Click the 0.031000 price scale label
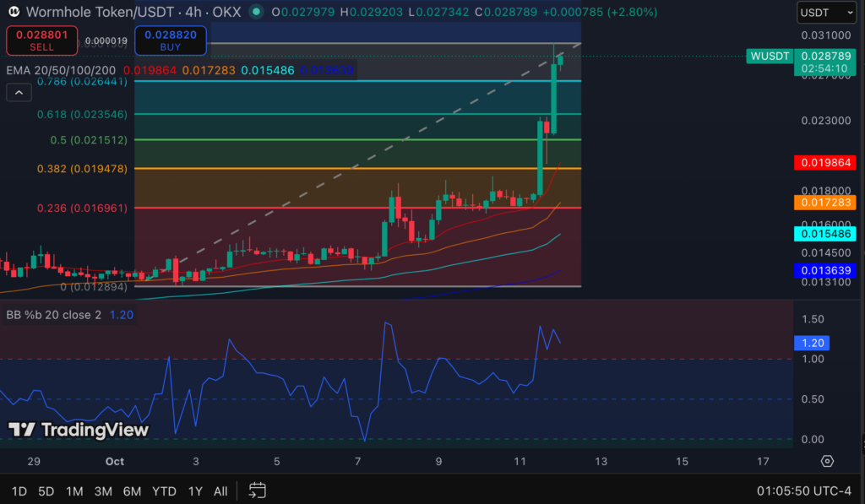Image resolution: width=865 pixels, height=504 pixels. point(826,35)
